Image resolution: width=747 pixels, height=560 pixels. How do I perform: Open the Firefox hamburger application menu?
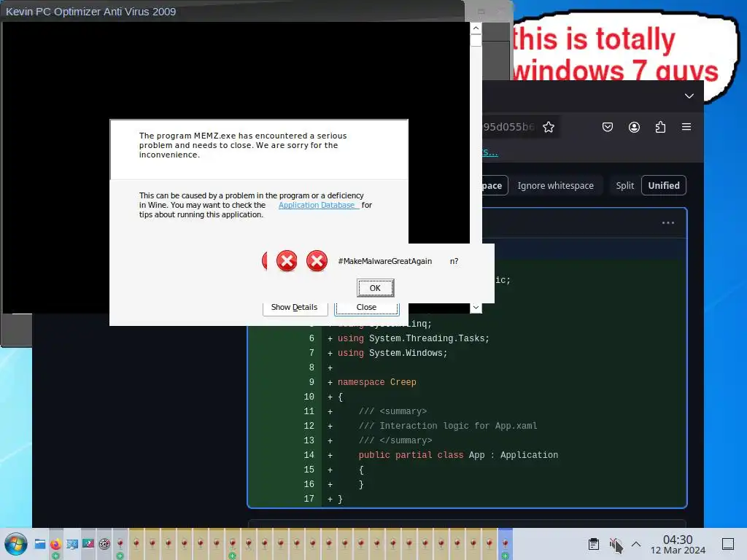(x=686, y=127)
